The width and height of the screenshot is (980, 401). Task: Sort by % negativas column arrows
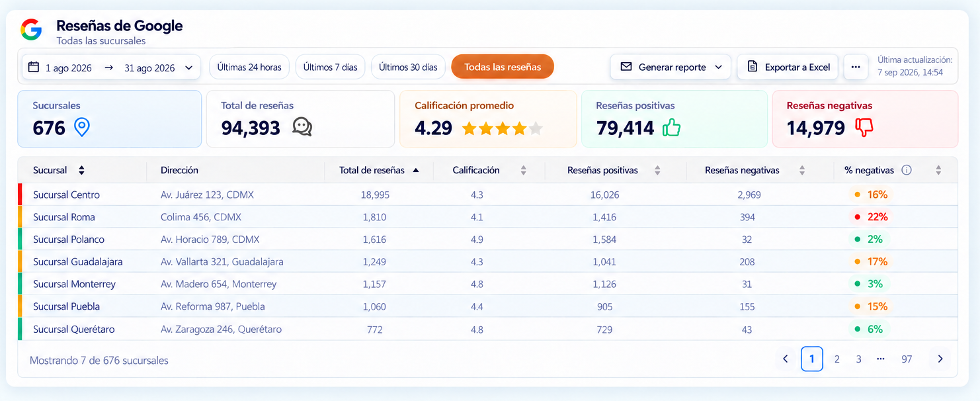pyautogui.click(x=938, y=170)
